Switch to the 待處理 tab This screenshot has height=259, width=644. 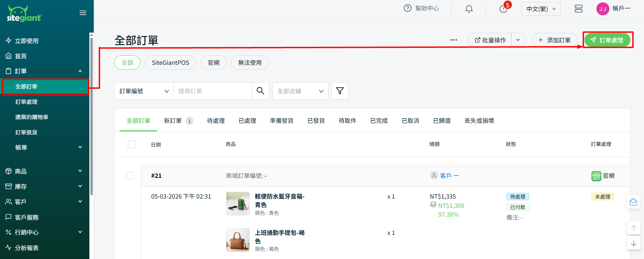point(216,121)
